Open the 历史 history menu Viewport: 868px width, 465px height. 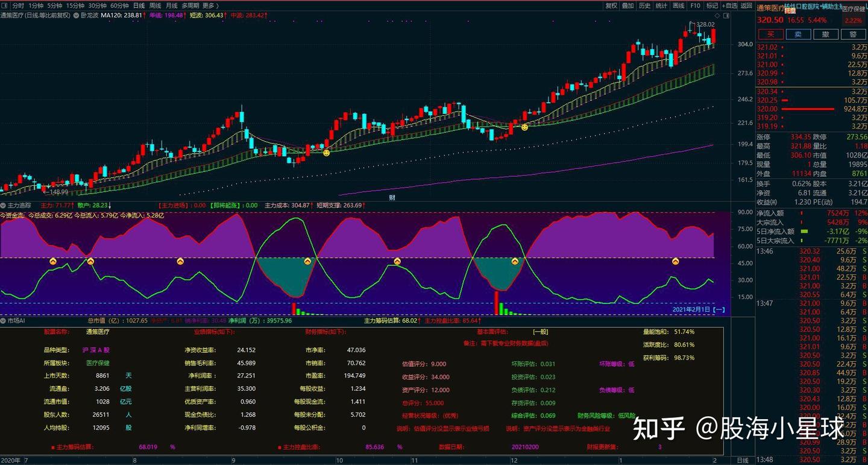[x=645, y=5]
